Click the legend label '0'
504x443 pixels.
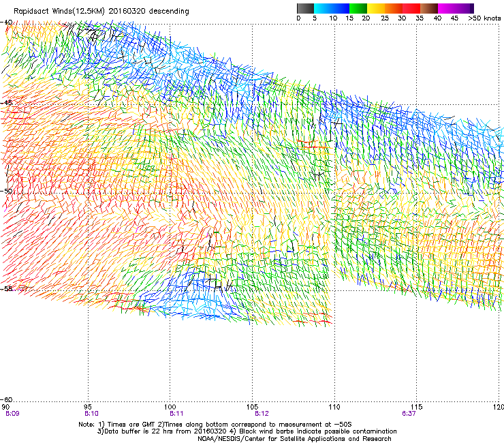coord(298,18)
